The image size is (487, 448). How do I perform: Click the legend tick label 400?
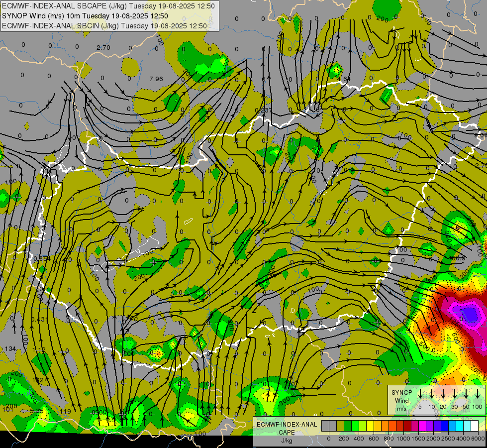pos(359,439)
